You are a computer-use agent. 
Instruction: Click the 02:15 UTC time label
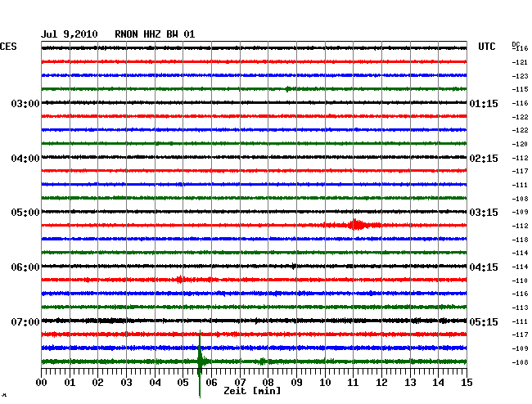pos(484,159)
